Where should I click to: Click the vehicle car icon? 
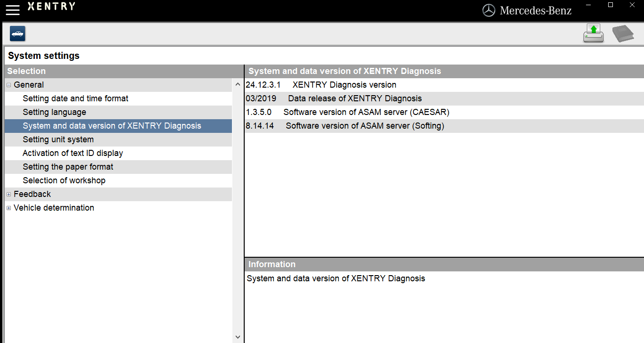pos(17,34)
